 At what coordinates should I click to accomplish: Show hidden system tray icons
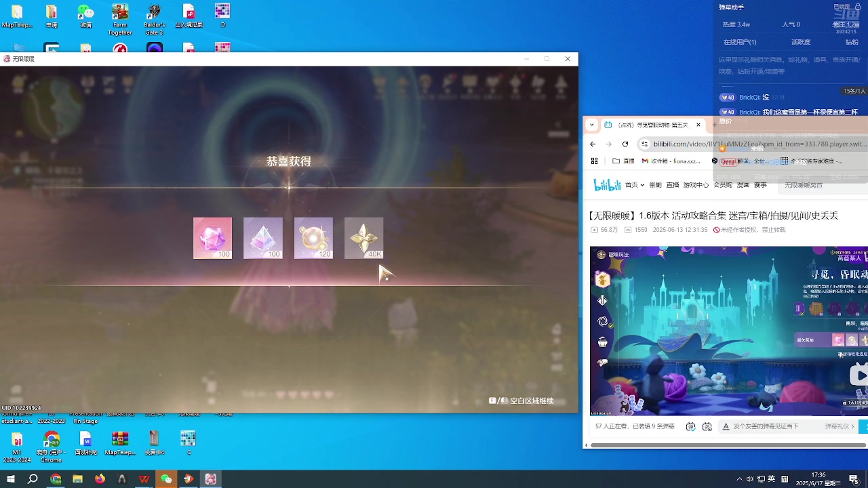tap(739, 479)
